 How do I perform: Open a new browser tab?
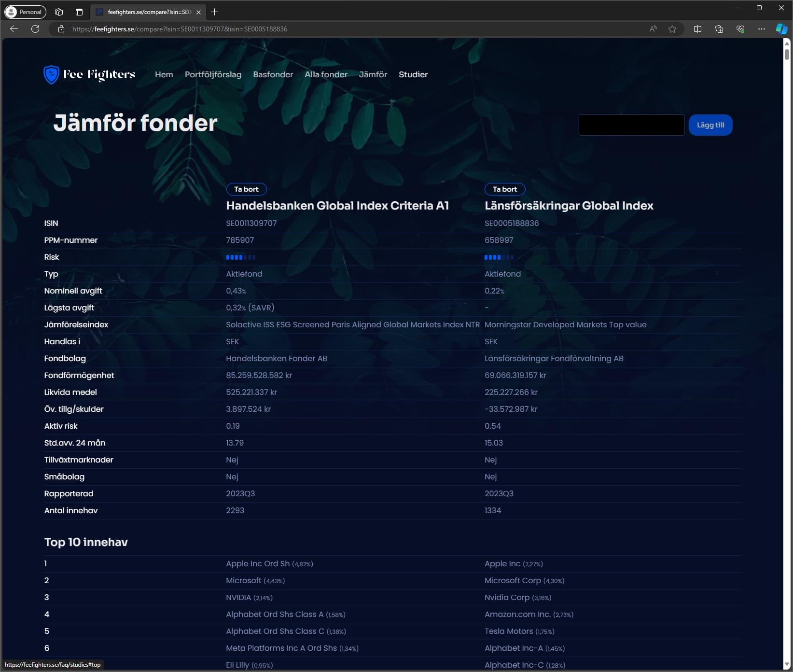tap(215, 12)
